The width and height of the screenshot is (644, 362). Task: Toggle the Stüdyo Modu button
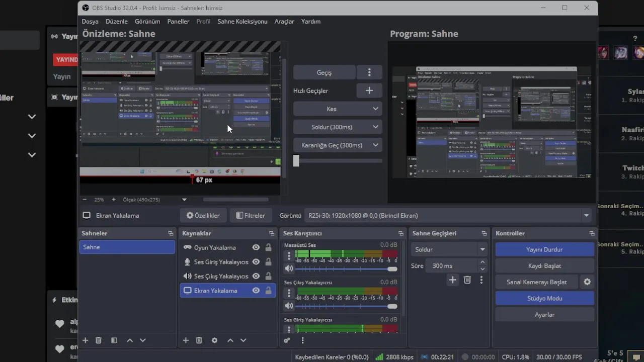544,298
